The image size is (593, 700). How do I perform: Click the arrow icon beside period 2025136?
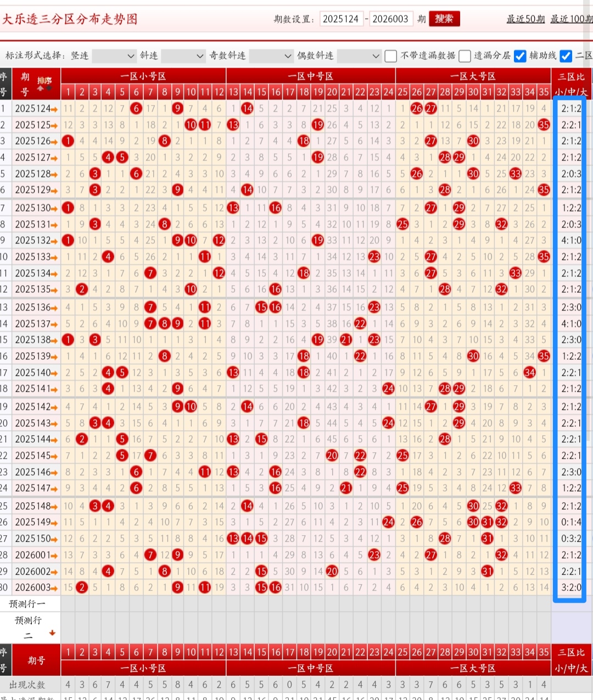[54, 308]
